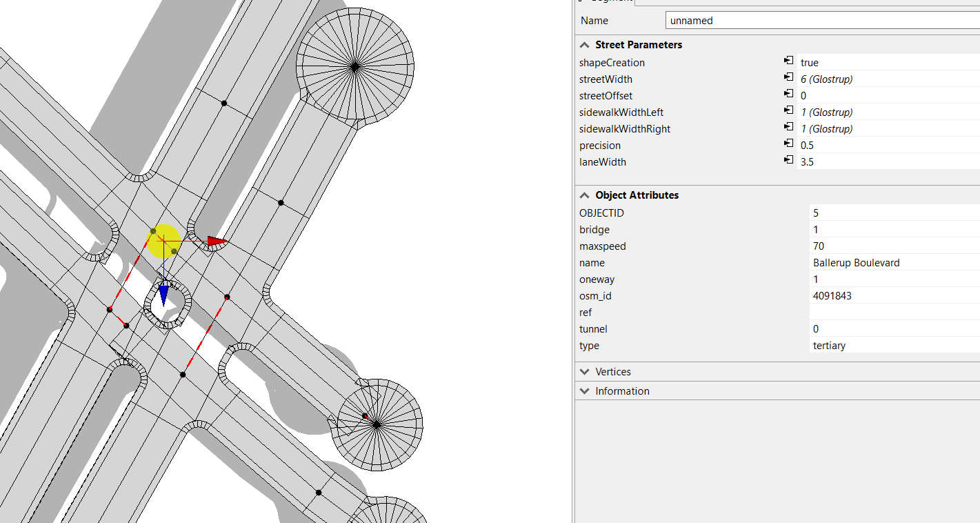
Task: Click the maxspeed attribute label
Action: pos(603,246)
